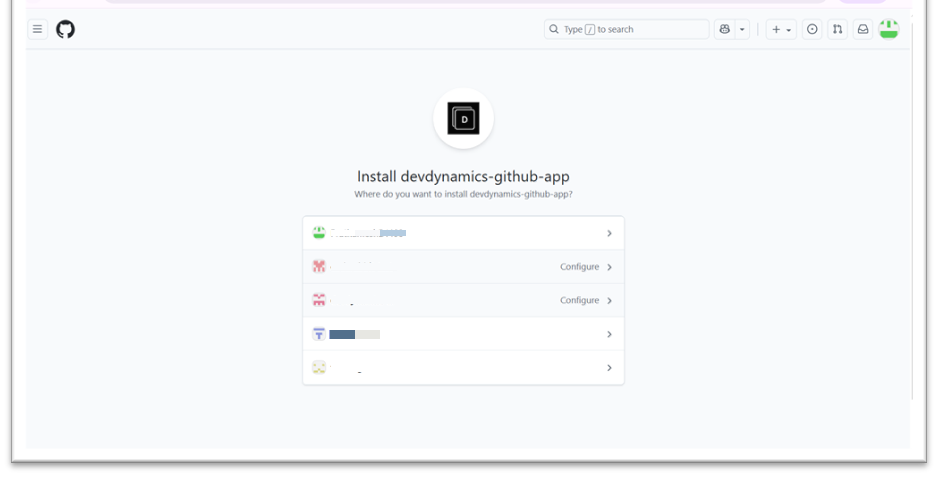Expand the Copilot dropdown arrow
The image size is (938, 477).
click(x=742, y=29)
